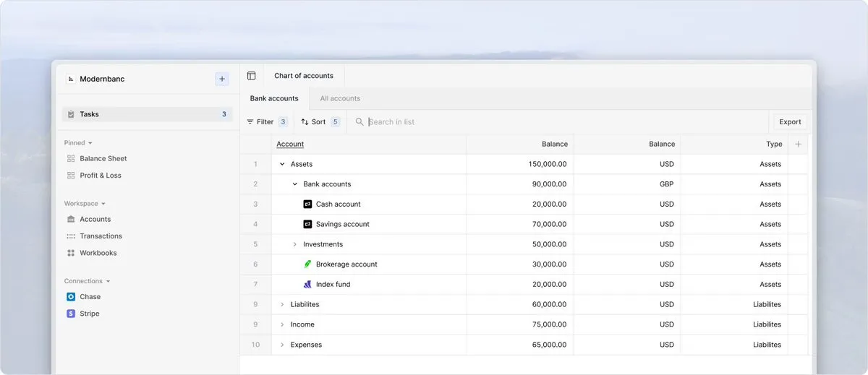Expand the Liabilites row
Screen dimensions: 868x375
pos(282,305)
